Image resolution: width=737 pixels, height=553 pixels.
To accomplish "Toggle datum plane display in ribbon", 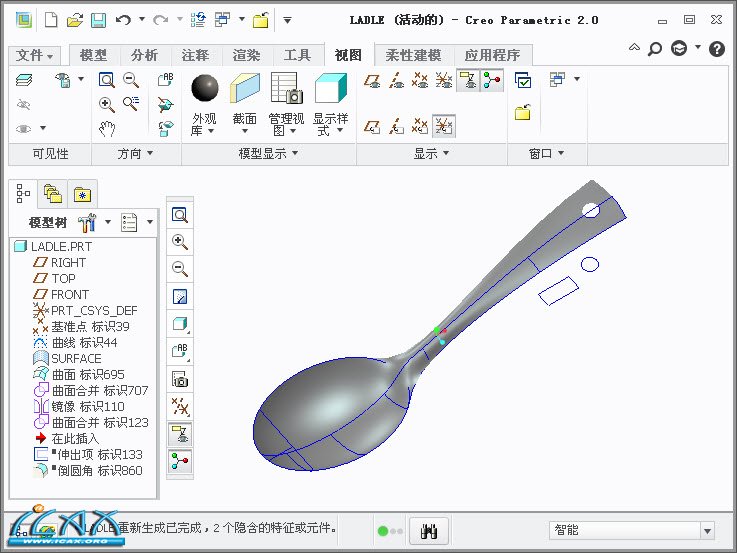I will tap(372, 80).
